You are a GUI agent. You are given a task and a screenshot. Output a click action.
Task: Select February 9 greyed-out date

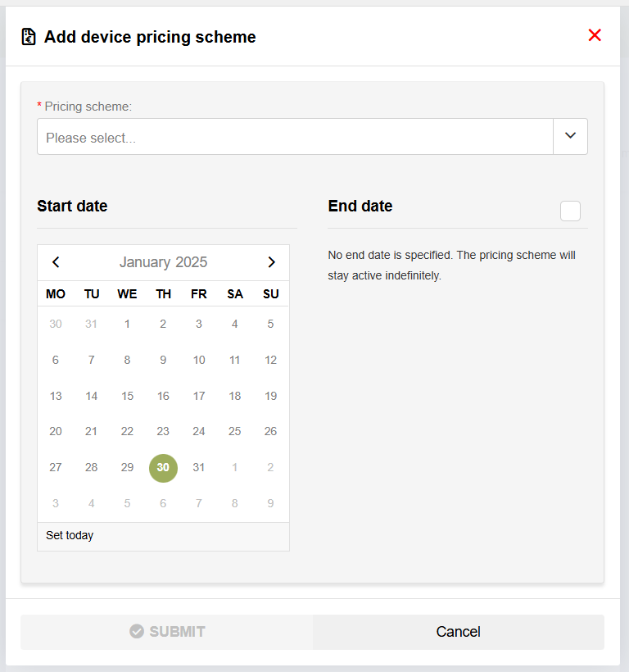click(271, 503)
